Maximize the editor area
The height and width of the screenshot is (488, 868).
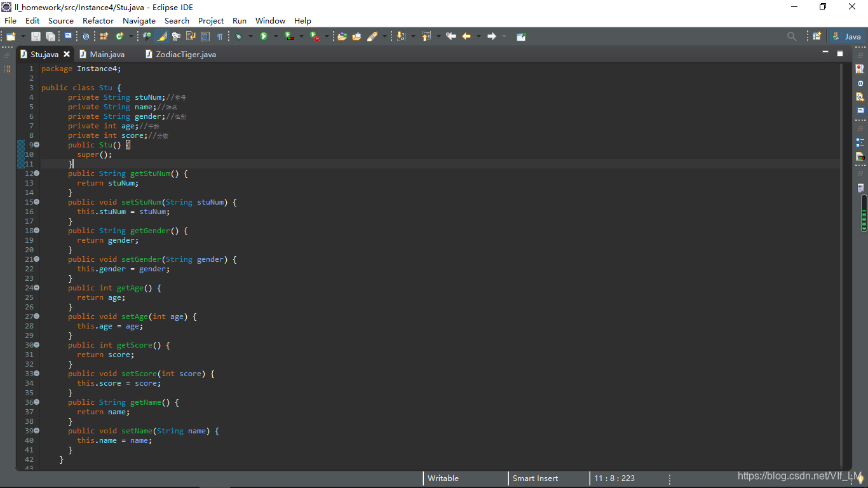(840, 53)
